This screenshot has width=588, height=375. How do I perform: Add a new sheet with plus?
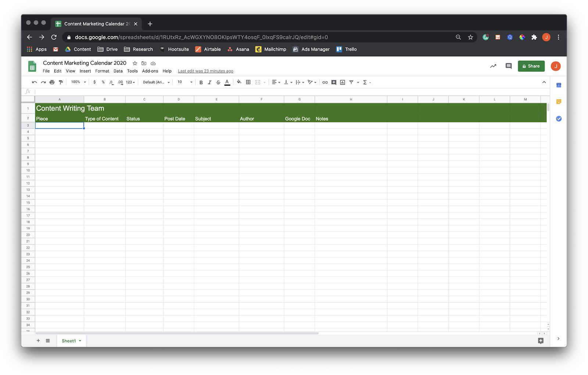38,341
